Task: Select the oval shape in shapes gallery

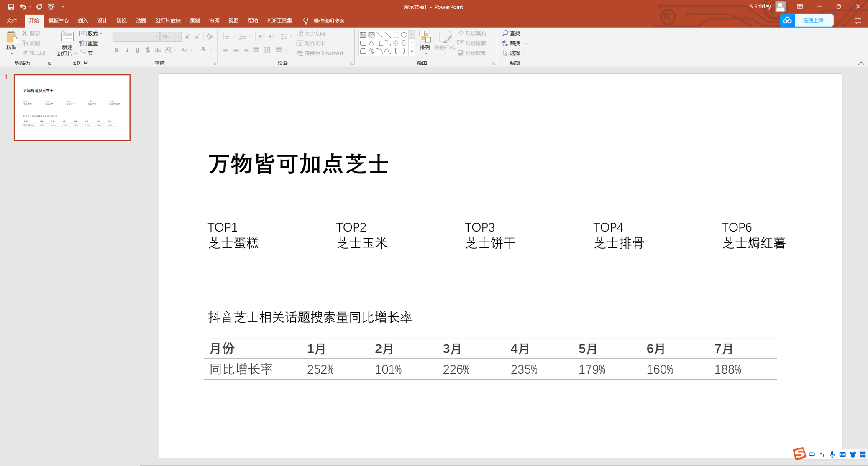Action: point(404,35)
